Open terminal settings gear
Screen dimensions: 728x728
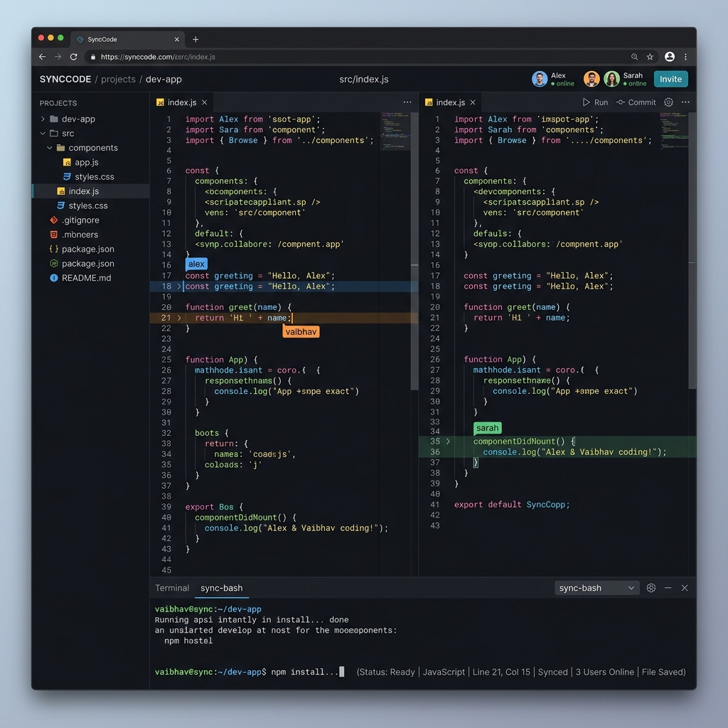point(651,588)
